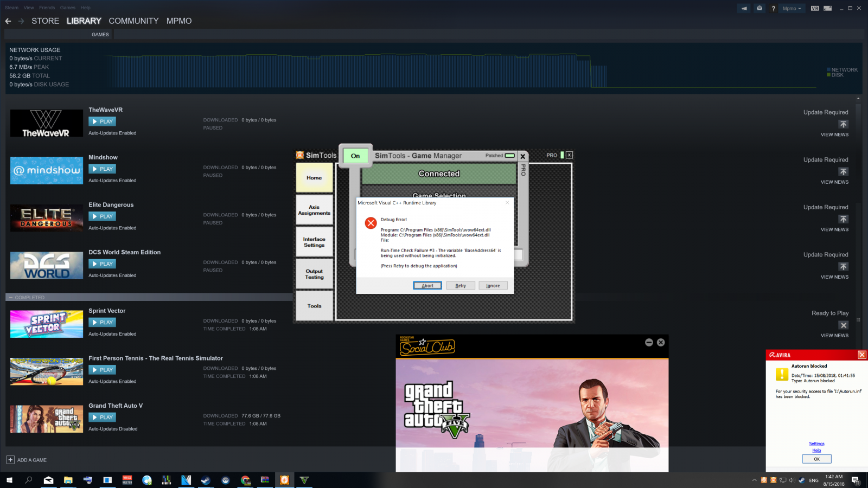Close the SimTools Game Manager panel
Screen dimensions: 868x488
(523, 156)
